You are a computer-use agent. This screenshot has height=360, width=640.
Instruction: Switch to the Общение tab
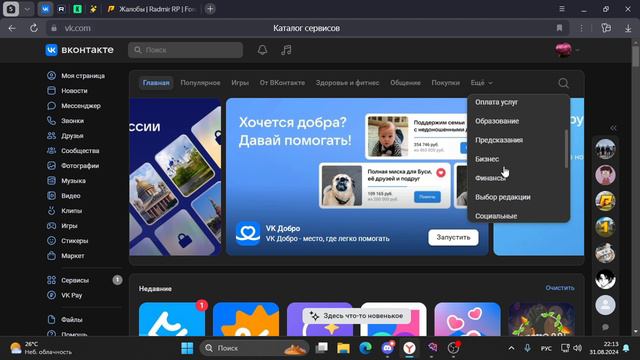click(405, 83)
